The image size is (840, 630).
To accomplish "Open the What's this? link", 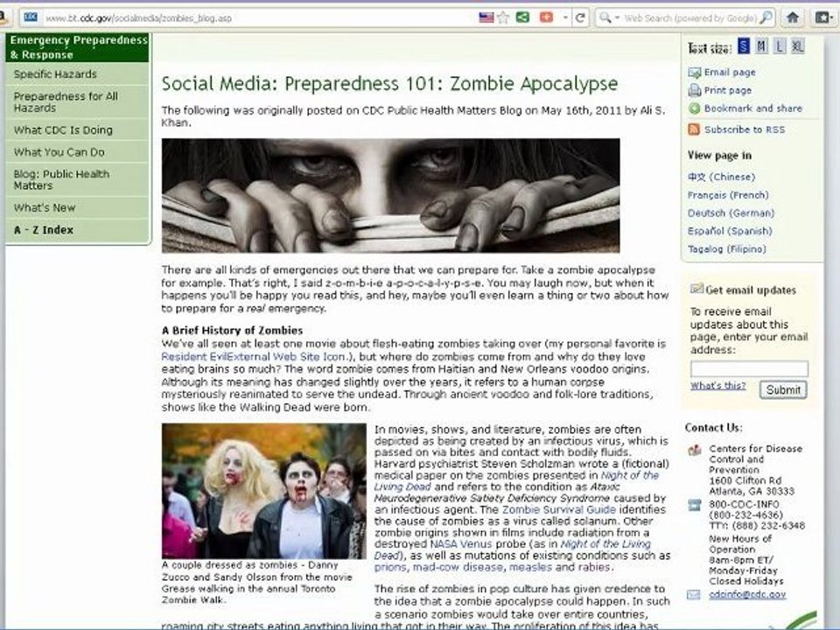I will pyautogui.click(x=717, y=386).
